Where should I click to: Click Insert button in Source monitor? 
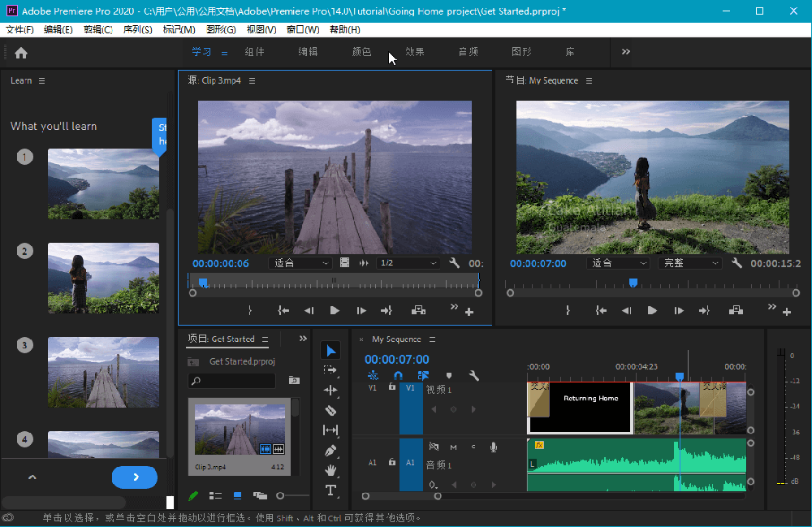click(x=418, y=311)
